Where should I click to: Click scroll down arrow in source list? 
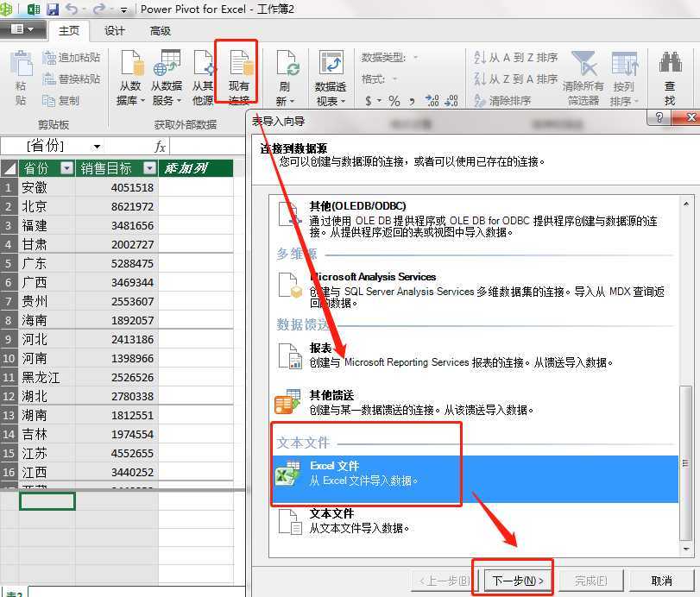tap(686, 549)
